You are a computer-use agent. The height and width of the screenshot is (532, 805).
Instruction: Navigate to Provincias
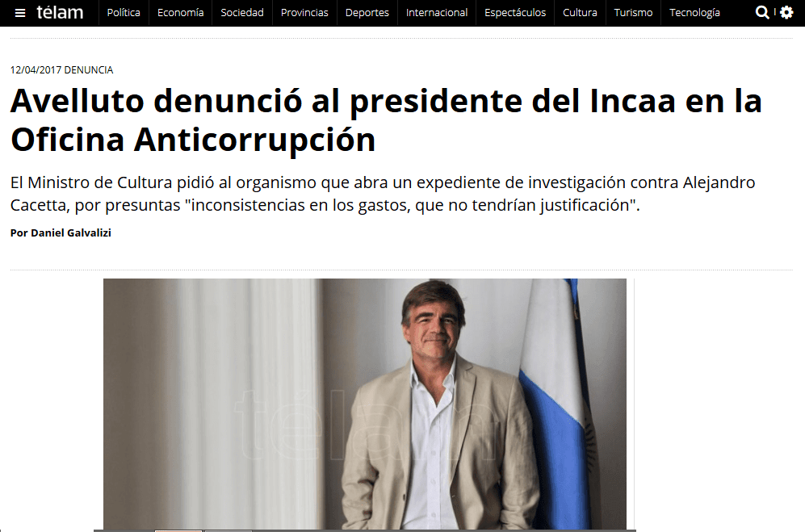point(304,12)
